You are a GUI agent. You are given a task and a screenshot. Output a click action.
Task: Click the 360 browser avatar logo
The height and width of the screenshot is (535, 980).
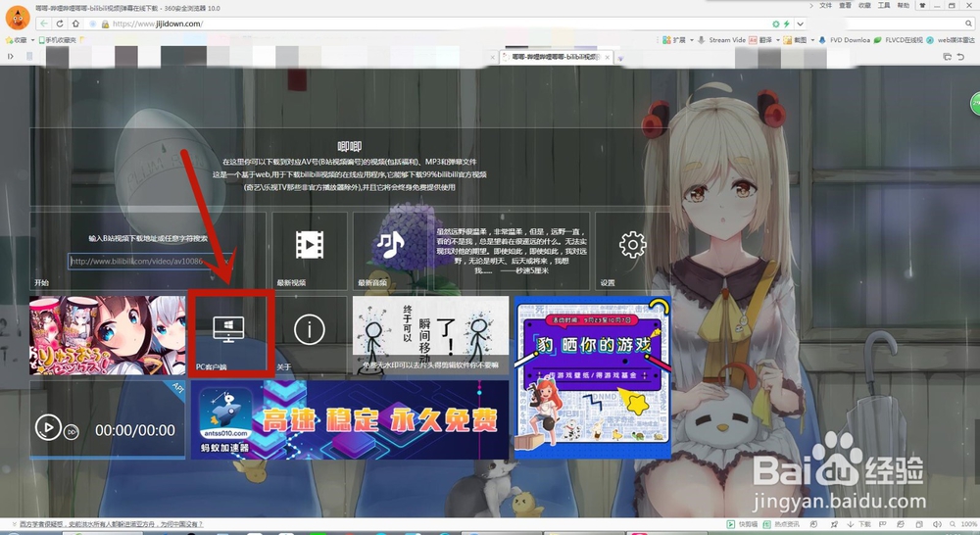(x=18, y=18)
